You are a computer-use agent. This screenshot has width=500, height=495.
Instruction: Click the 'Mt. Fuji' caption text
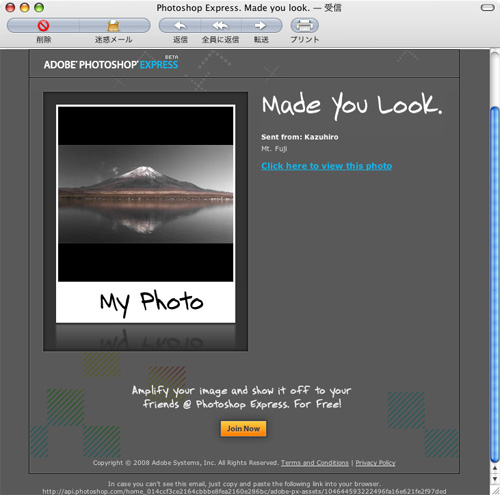pyautogui.click(x=274, y=149)
